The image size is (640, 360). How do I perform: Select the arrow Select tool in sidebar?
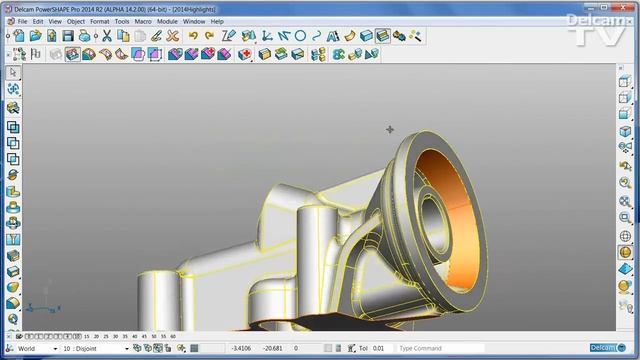13,72
